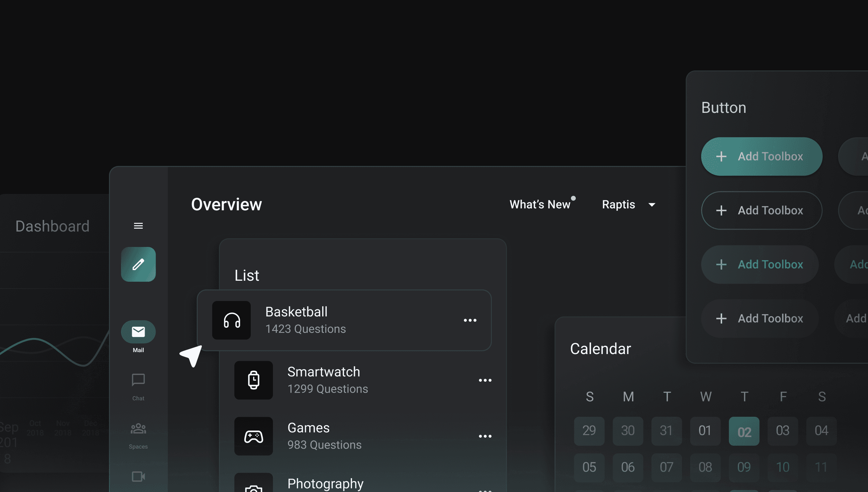868x492 pixels.
Task: Open Mail from the sidebar
Action: [138, 337]
